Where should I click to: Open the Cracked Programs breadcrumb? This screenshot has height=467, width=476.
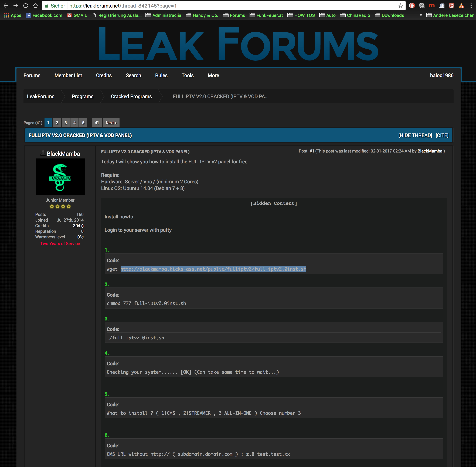[x=131, y=96]
